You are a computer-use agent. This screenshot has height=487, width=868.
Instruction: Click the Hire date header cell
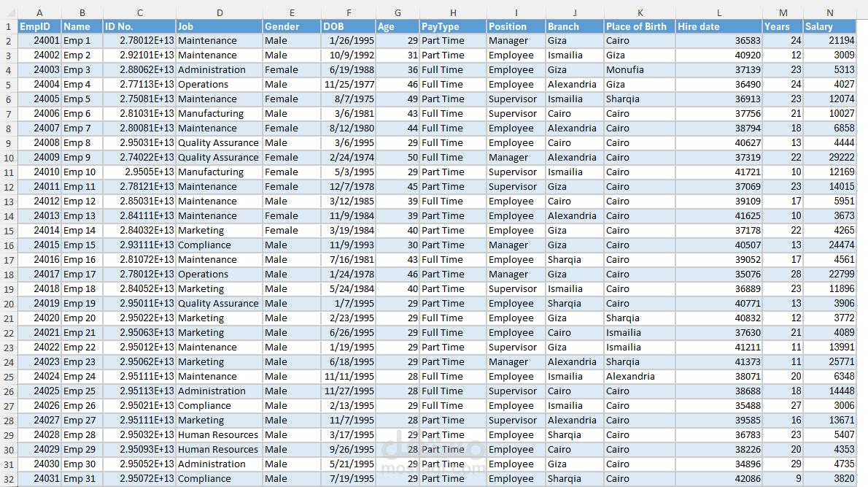718,26
